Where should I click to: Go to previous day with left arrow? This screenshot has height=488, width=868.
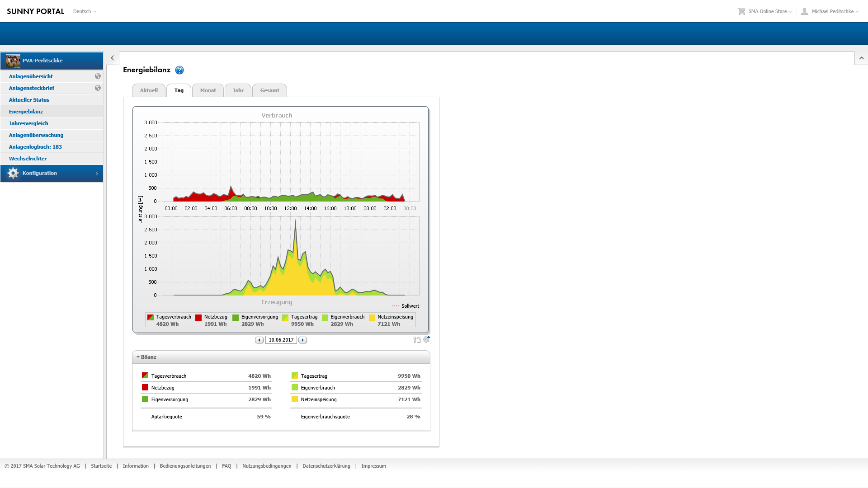pos(259,340)
